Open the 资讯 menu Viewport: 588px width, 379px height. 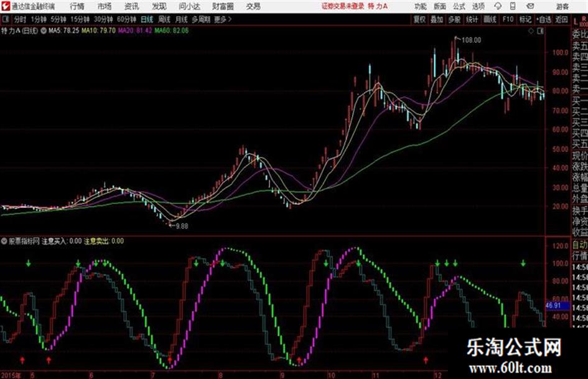point(131,6)
